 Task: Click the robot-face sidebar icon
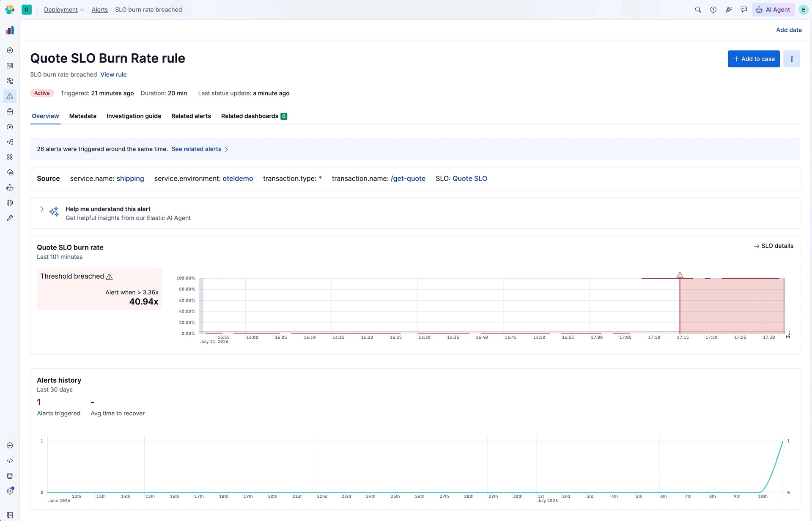point(10,187)
